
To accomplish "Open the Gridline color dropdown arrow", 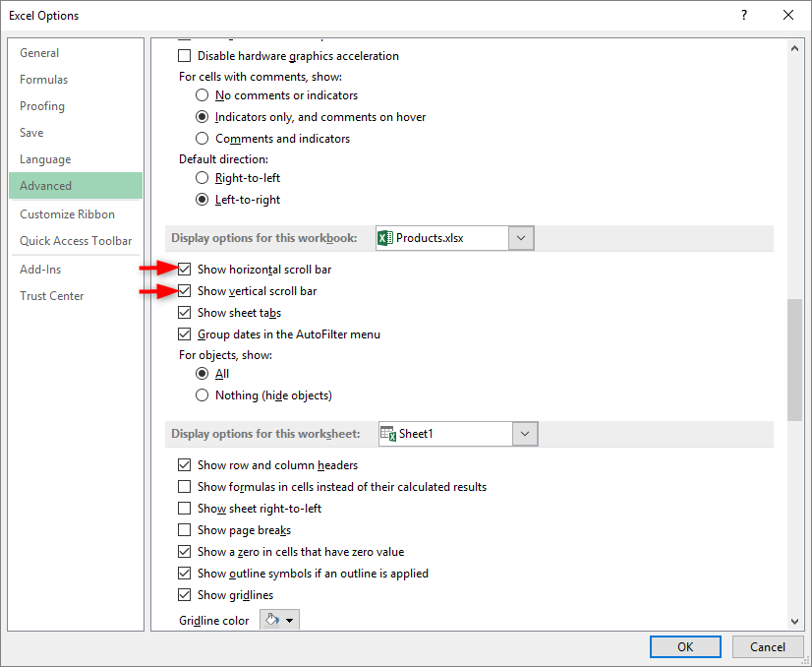I will point(289,620).
